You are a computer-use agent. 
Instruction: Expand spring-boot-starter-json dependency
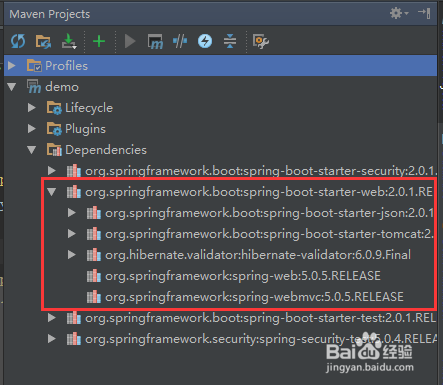tap(72, 213)
